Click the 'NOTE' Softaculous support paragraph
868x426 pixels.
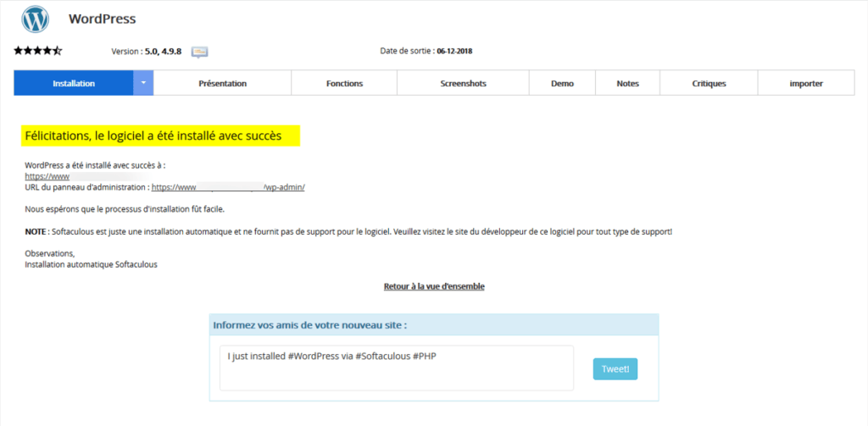(348, 231)
